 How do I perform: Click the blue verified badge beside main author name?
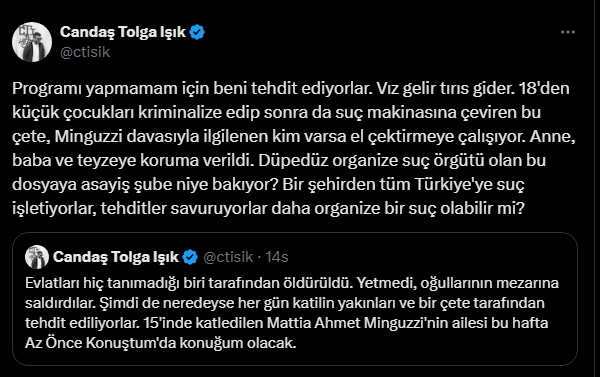click(197, 32)
